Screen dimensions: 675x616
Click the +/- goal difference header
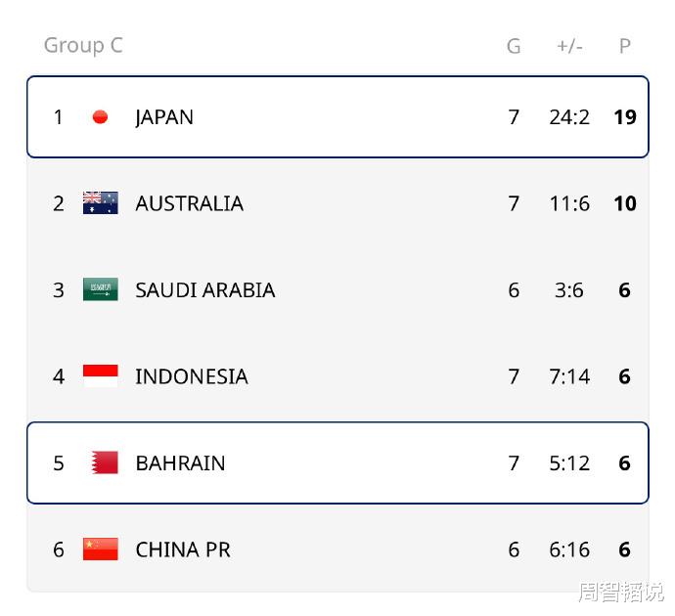tap(569, 46)
